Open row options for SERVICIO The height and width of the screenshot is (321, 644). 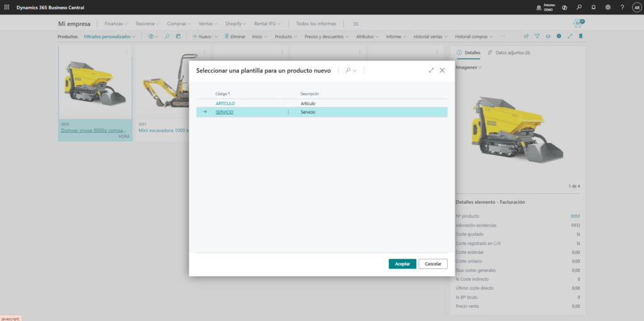[x=288, y=112]
